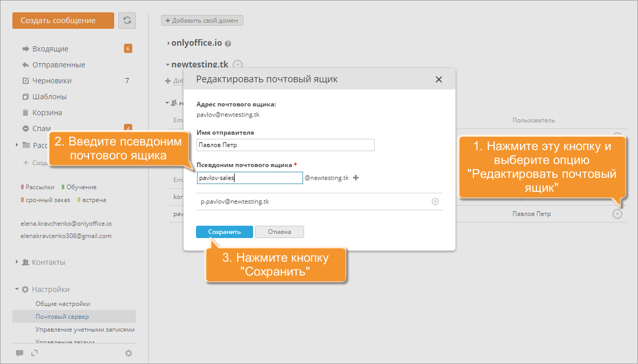Click the Создать сообщение button
This screenshot has height=364, width=638.
(x=63, y=21)
